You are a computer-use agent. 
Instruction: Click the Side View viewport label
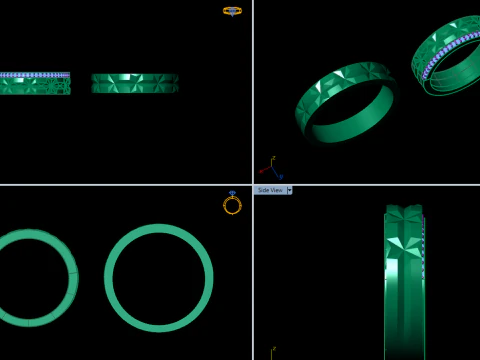click(270, 190)
